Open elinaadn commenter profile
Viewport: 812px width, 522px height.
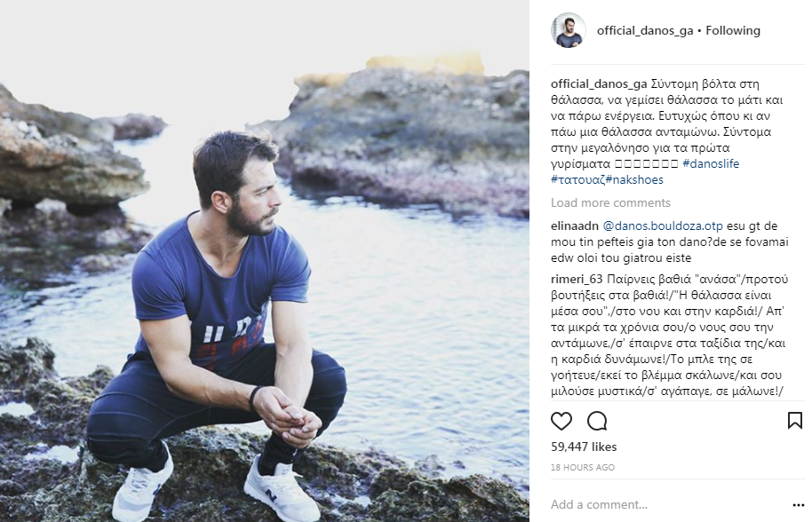[x=575, y=226]
